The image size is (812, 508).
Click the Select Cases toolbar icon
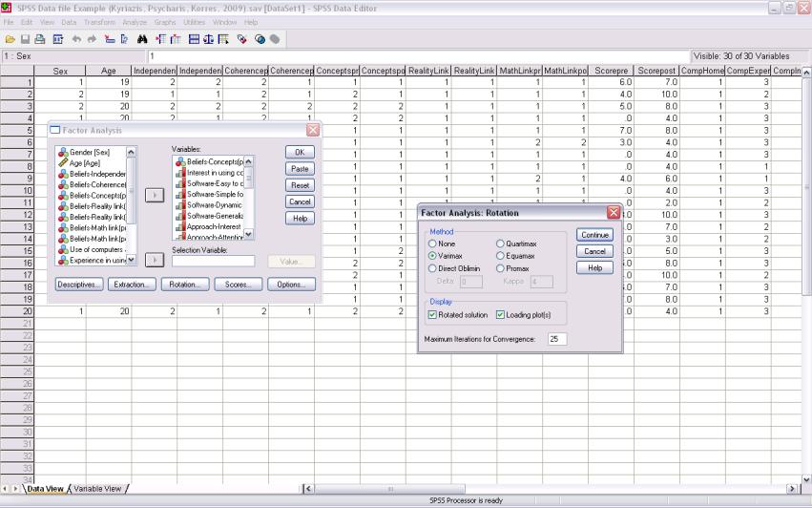[223, 39]
